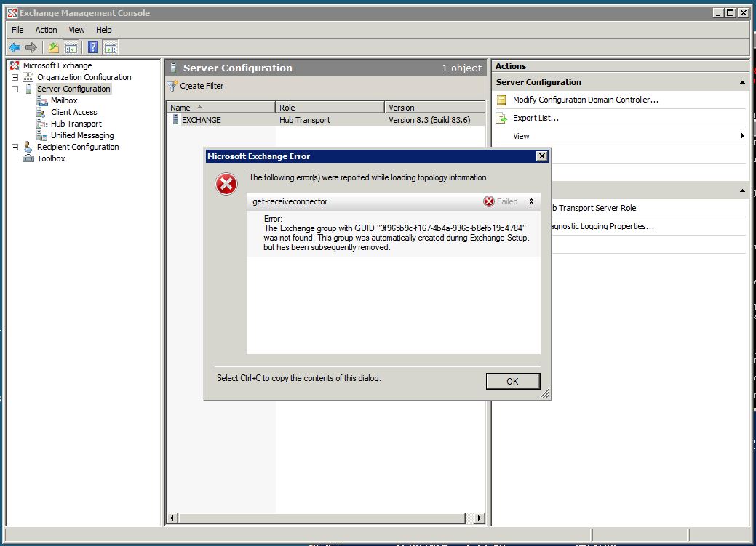
Task: Click the error dialog resize grip
Action: (545, 394)
